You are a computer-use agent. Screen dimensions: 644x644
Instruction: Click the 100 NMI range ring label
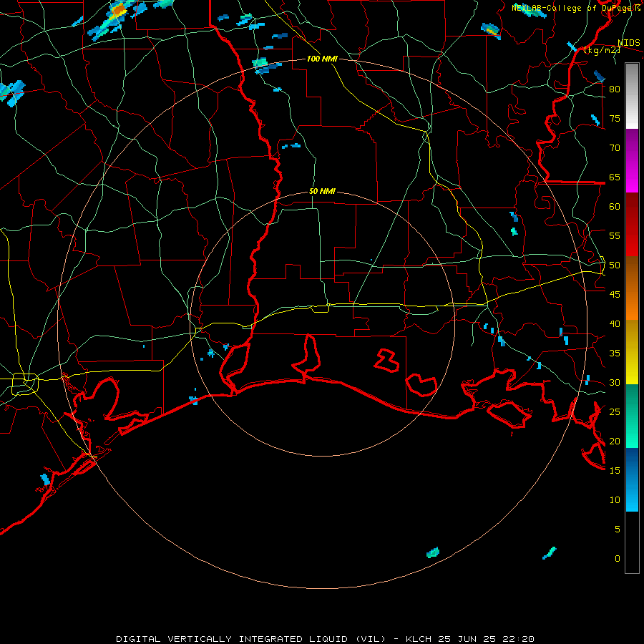click(x=322, y=59)
